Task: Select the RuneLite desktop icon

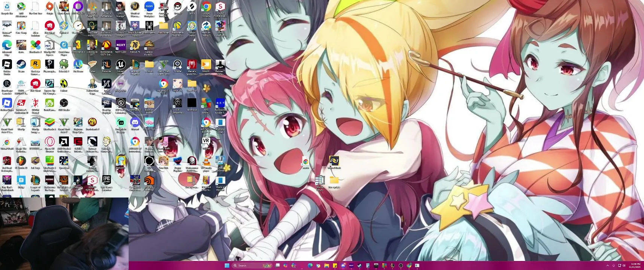Action: (106, 66)
